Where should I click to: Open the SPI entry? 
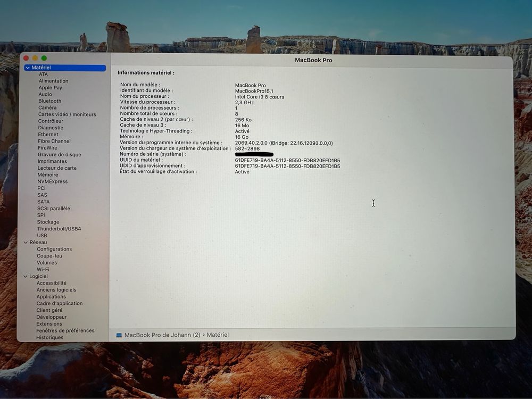[x=41, y=215]
